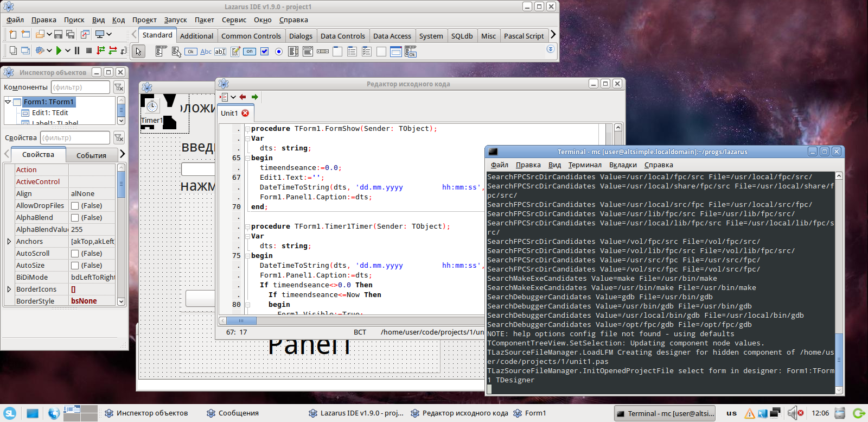Collapse the Form1: TForm1 tree node
The height and width of the screenshot is (422, 868).
(8, 102)
